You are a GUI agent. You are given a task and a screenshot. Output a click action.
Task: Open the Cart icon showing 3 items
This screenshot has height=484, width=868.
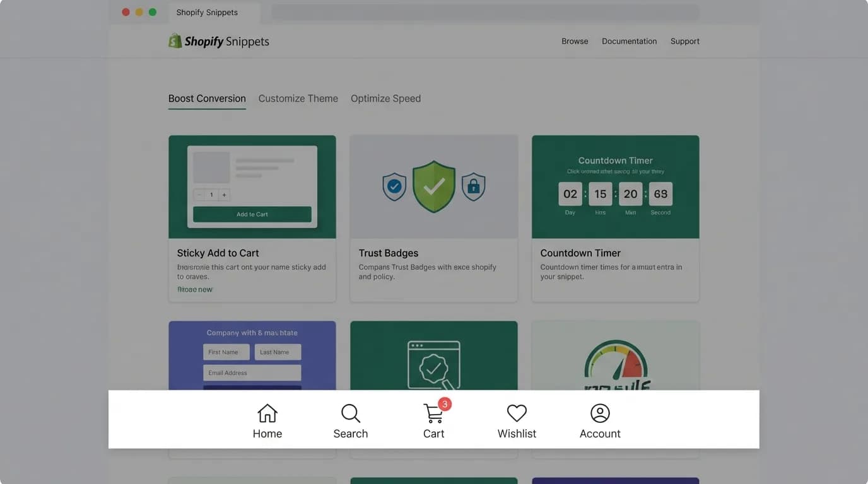[x=434, y=413]
